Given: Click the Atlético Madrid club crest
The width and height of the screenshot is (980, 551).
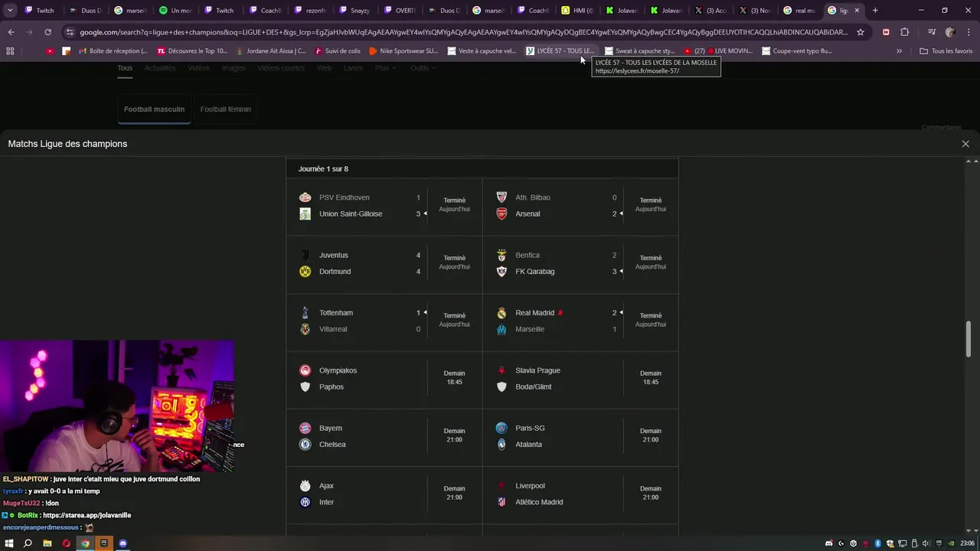Looking at the screenshot, I should (501, 502).
